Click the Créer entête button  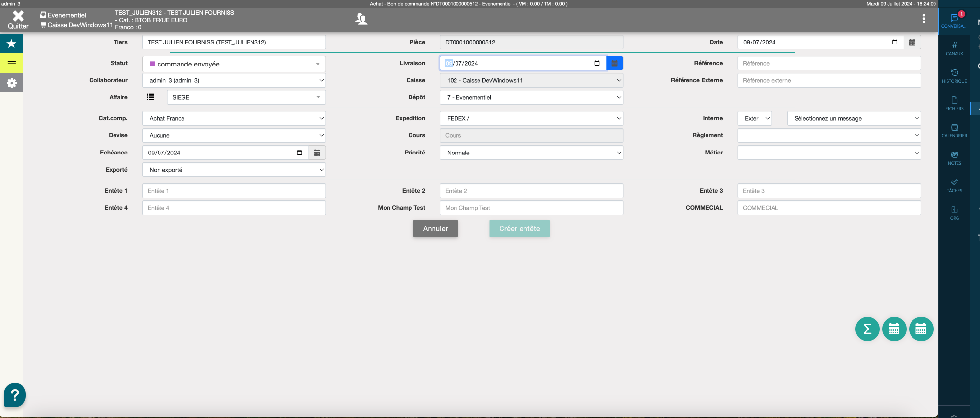click(x=520, y=229)
